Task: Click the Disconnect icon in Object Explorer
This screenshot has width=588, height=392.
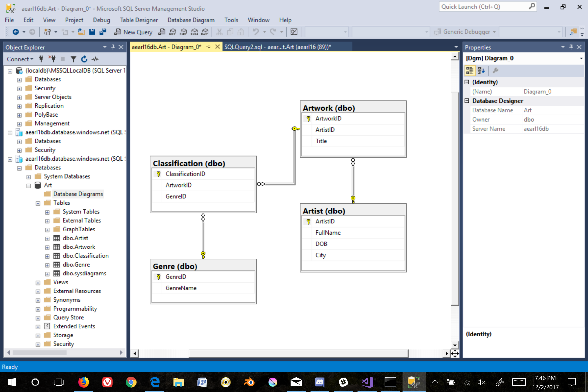Action: tap(52, 59)
